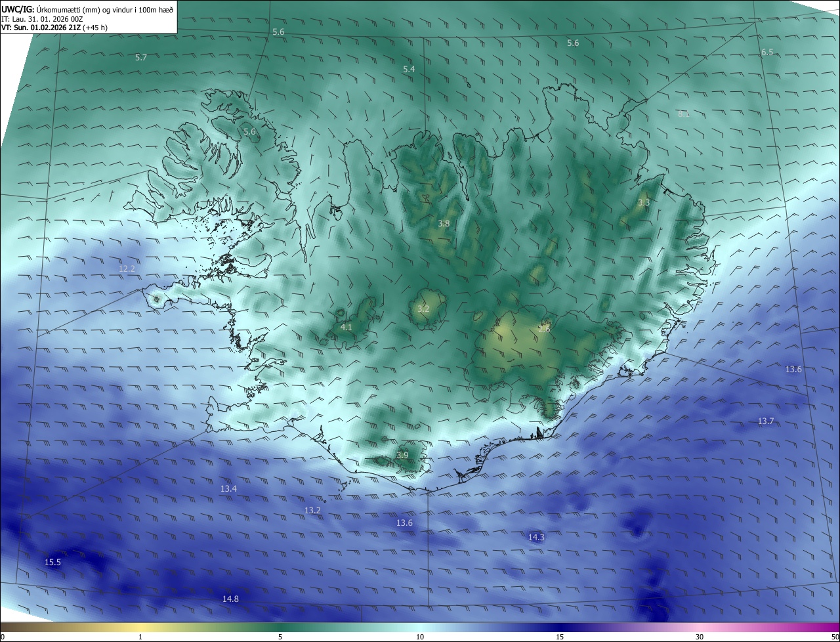This screenshot has height=642, width=840.
Task: Click the valid time line "VT: Sun. 01.02.2026 21Z"
Action: [40, 28]
